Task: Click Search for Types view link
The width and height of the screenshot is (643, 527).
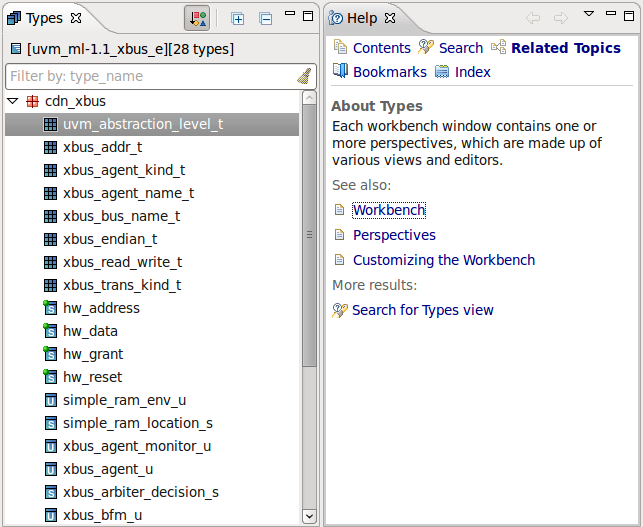Action: pos(422,310)
